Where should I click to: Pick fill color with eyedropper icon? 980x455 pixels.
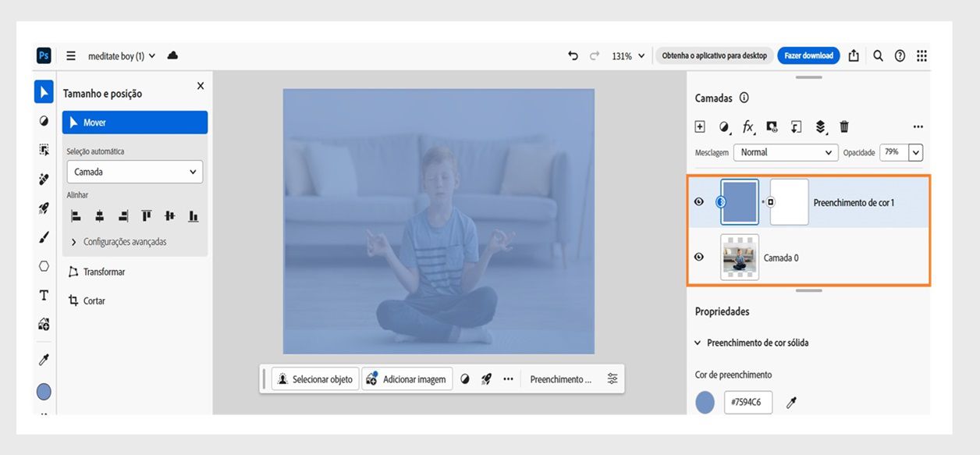tap(791, 403)
